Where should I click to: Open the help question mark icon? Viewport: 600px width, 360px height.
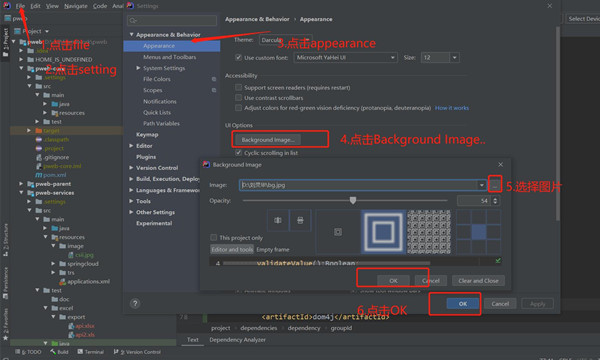point(135,303)
